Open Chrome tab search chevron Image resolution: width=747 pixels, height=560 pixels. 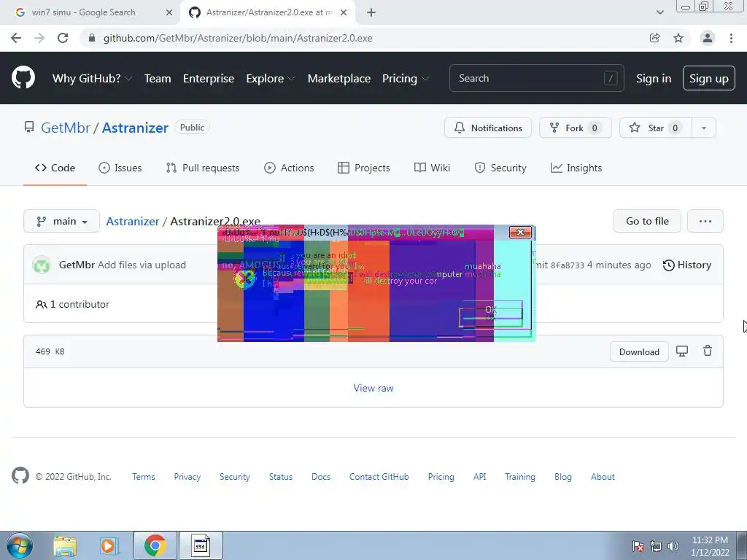(x=659, y=12)
